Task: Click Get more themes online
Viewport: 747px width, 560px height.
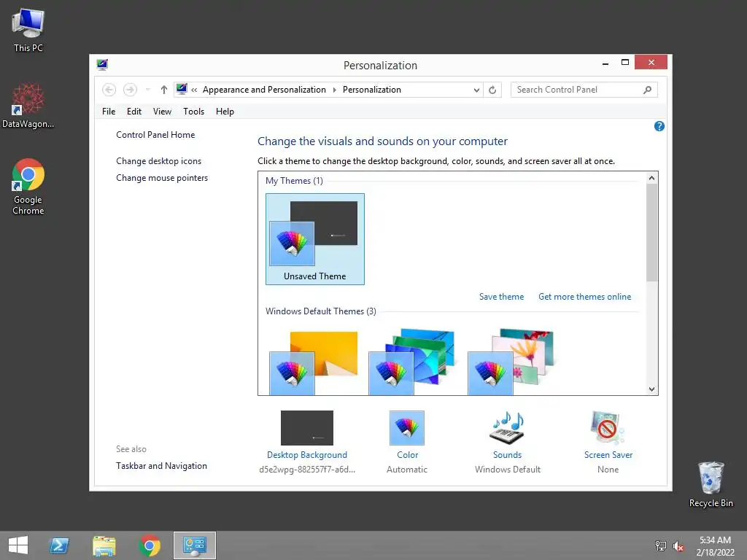Action: pyautogui.click(x=584, y=297)
